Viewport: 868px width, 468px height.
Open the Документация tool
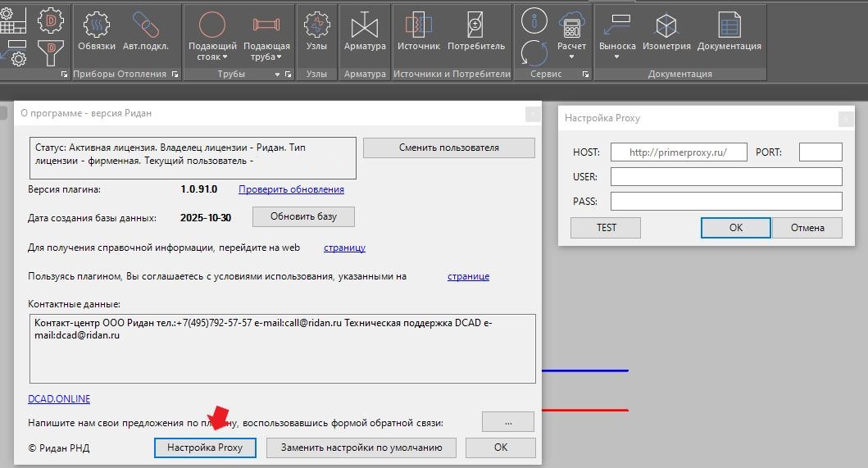click(729, 32)
